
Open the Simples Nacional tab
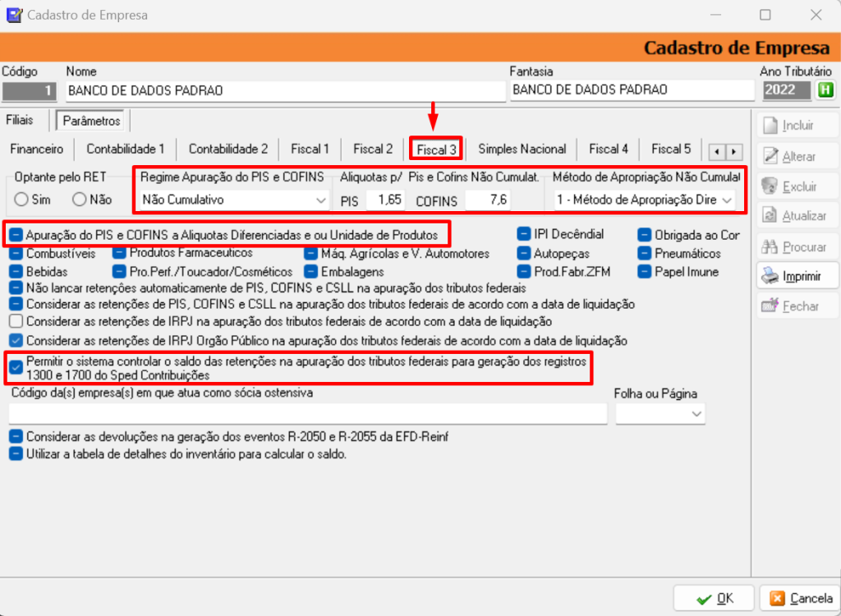pos(522,149)
